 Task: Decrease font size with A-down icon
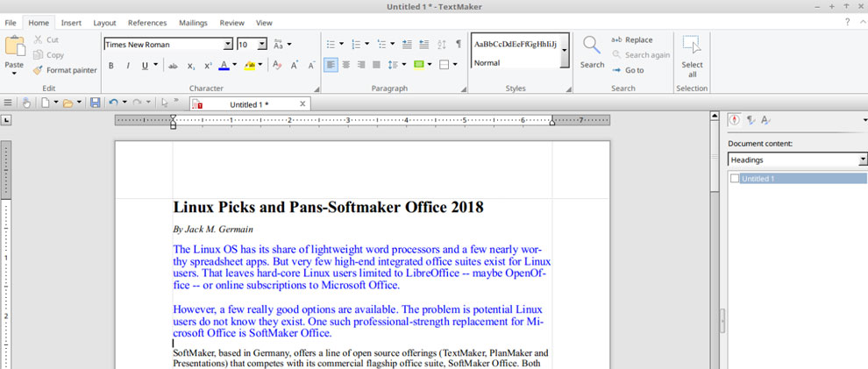311,65
